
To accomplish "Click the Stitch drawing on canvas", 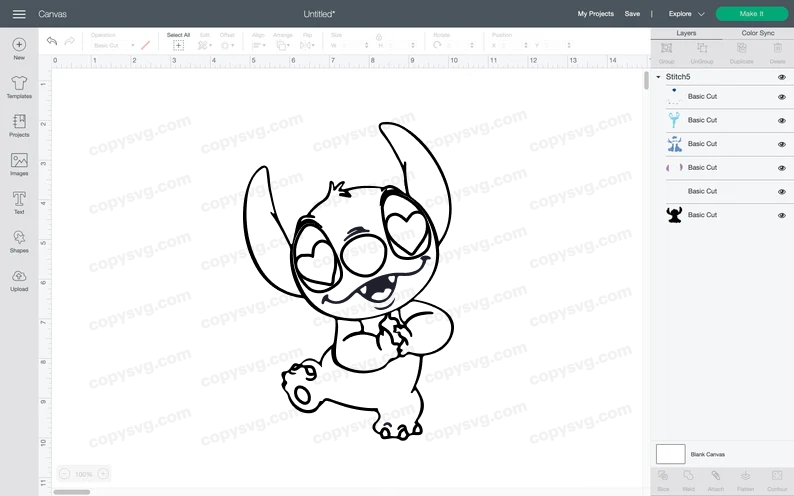I will coord(349,281).
